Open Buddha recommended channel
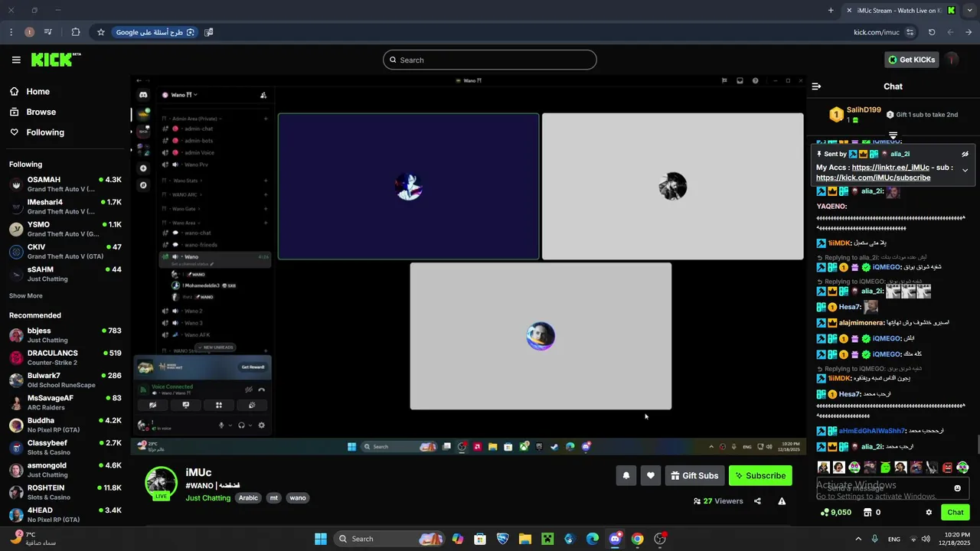Viewport: 980px width, 551px height. coord(65,425)
